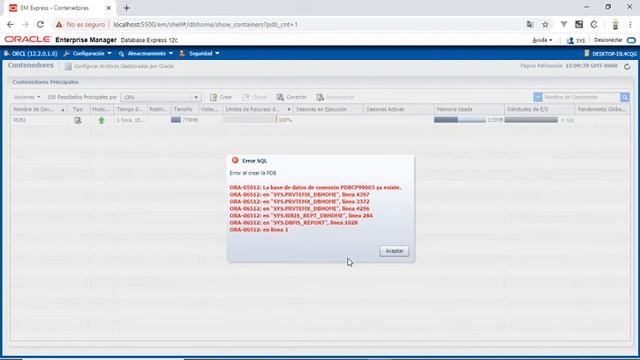
Task: Click the Tamaño column header
Action: 183,109
